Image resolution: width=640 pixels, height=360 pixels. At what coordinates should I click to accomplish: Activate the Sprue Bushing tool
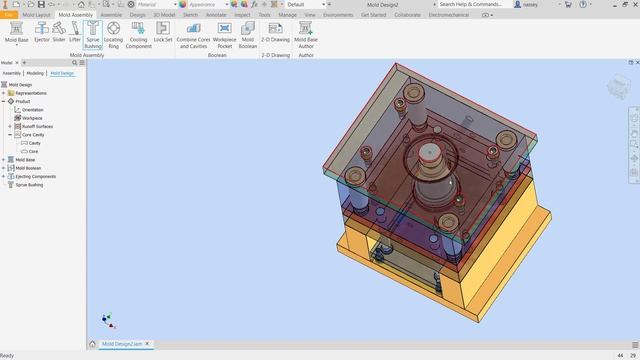[93, 35]
